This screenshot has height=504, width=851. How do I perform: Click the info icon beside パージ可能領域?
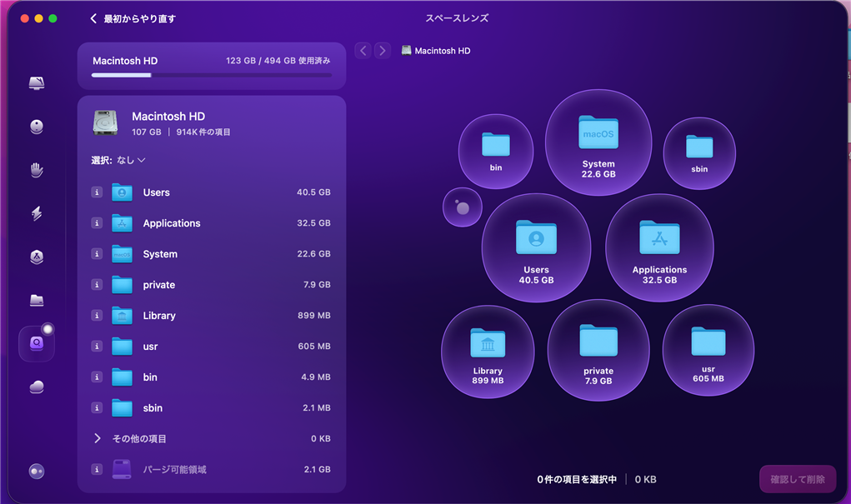tap(97, 469)
